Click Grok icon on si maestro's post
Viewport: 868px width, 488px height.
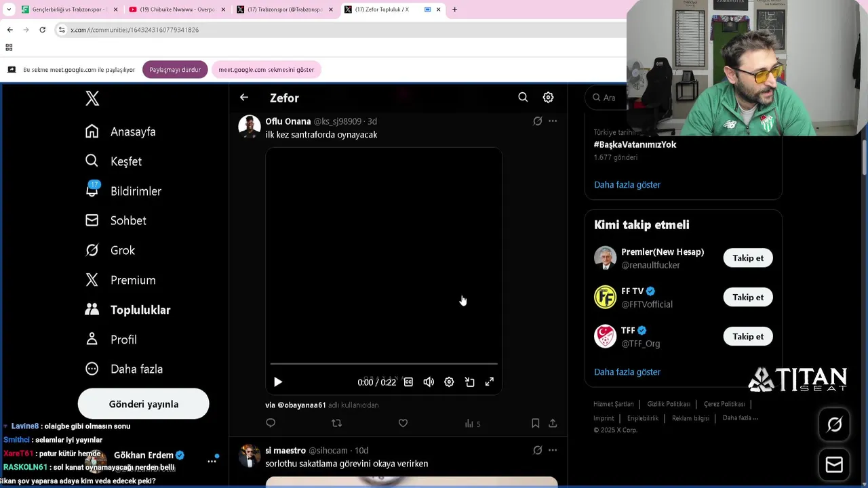[x=538, y=450]
